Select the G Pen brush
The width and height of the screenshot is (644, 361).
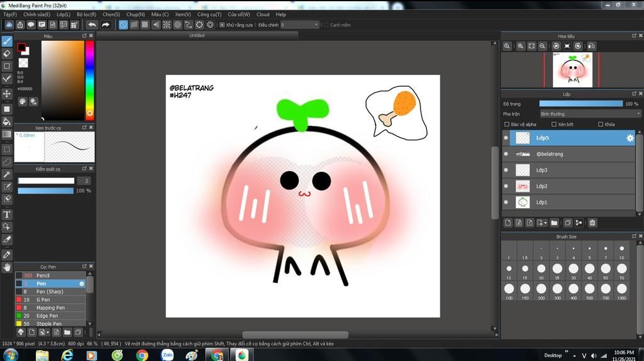coord(43,300)
